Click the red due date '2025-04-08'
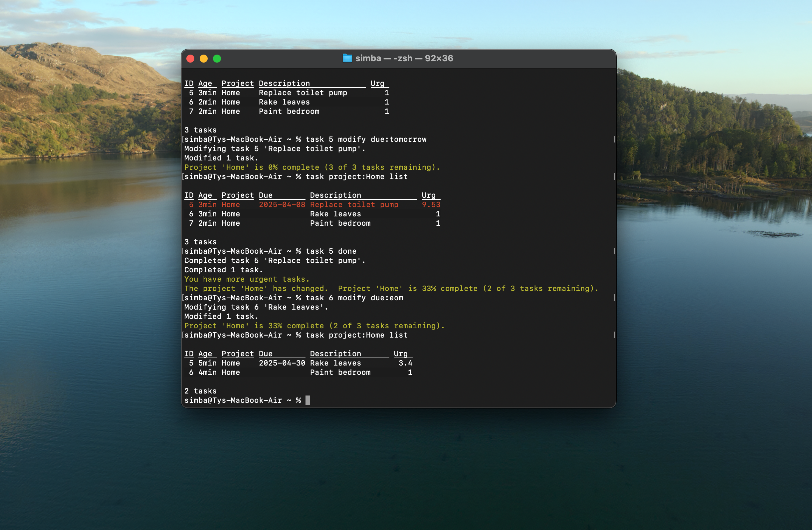Viewport: 812px width, 530px height. pos(282,204)
